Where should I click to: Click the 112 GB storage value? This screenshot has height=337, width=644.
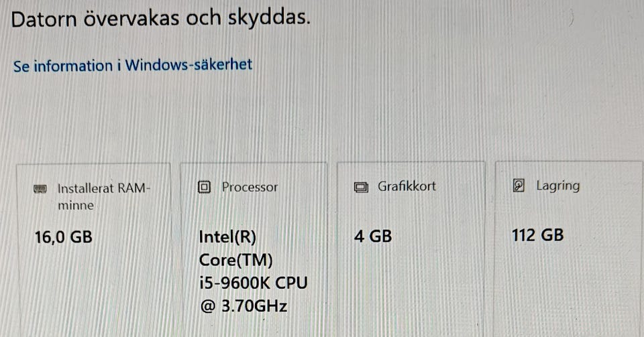point(537,235)
